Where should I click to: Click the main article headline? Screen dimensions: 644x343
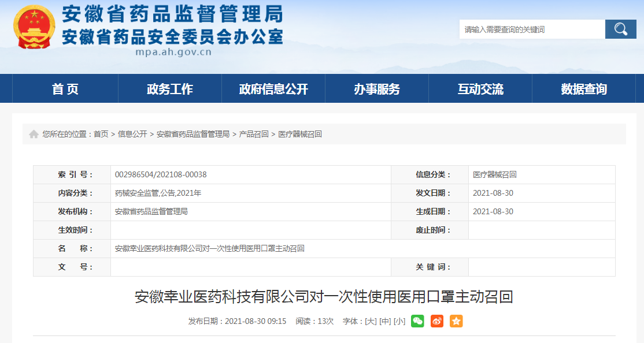coord(324,296)
